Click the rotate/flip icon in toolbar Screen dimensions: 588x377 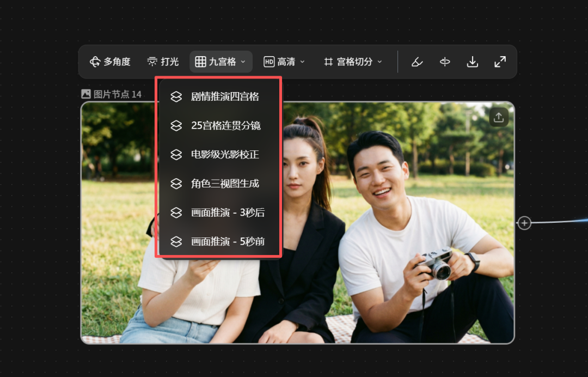pos(445,62)
